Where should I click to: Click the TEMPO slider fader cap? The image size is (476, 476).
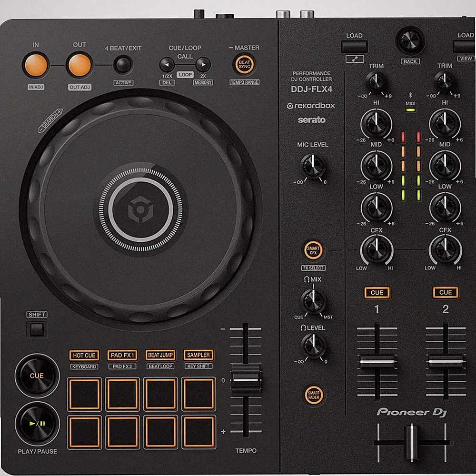[246, 380]
